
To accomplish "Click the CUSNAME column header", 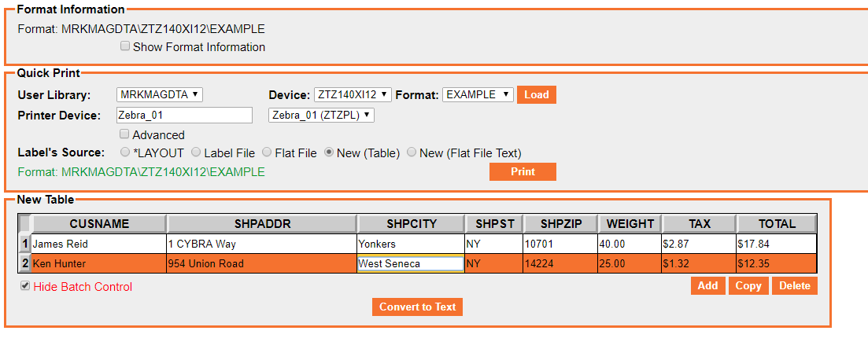I will coord(98,224).
